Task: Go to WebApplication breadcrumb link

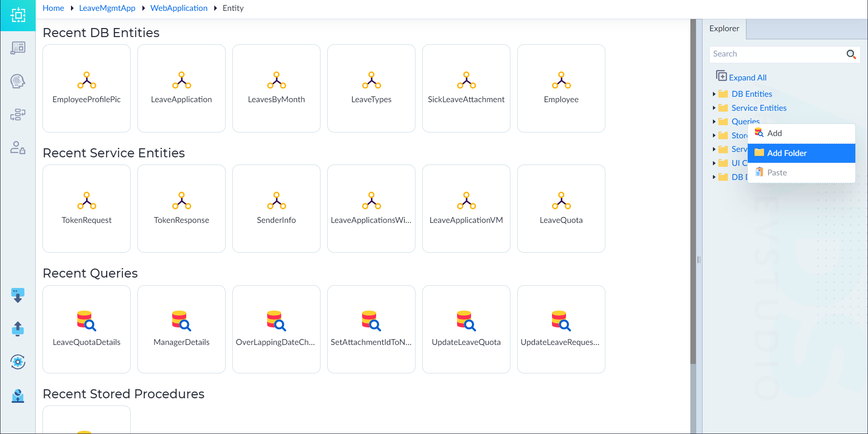Action: click(179, 8)
